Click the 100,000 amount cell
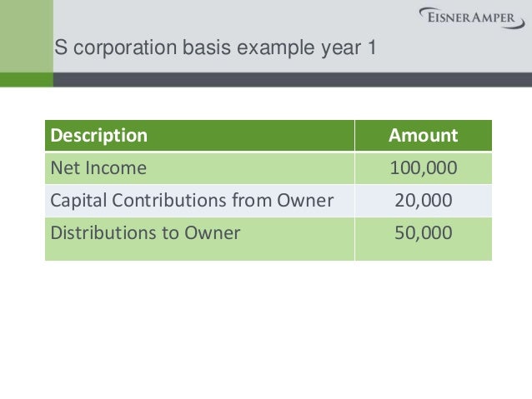This screenshot has height=399, width=532. click(x=424, y=168)
